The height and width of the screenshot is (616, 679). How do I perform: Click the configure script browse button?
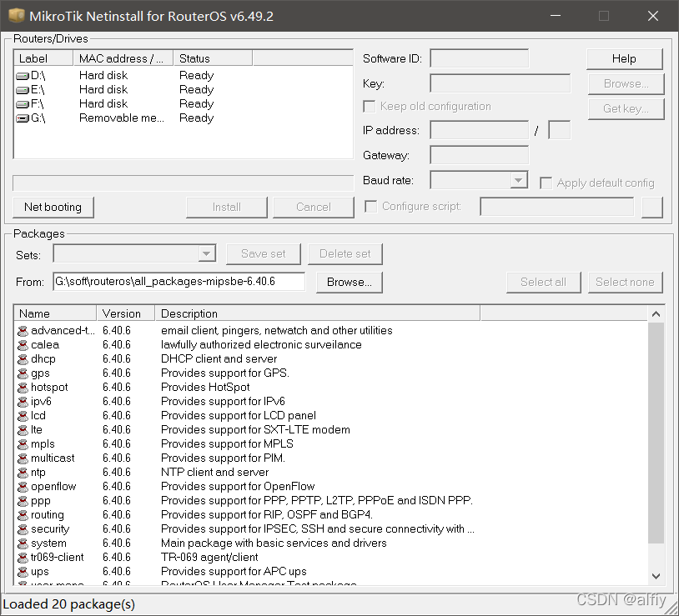click(x=652, y=208)
